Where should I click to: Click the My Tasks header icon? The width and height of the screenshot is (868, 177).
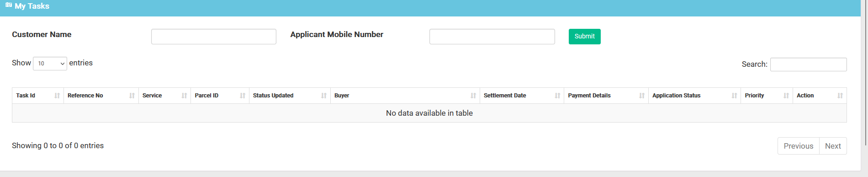tap(9, 5)
